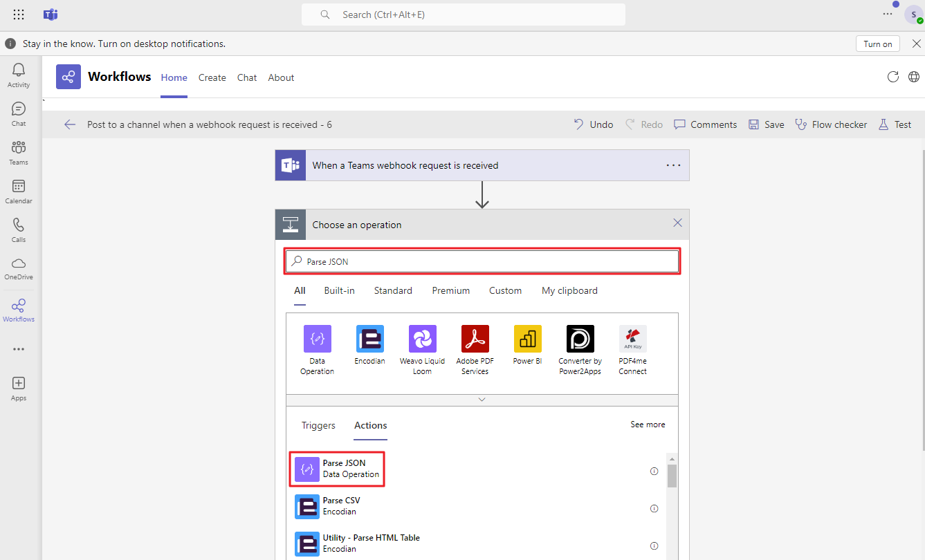Click the Turn on notifications button
Screen dimensions: 925x560
[878, 44]
